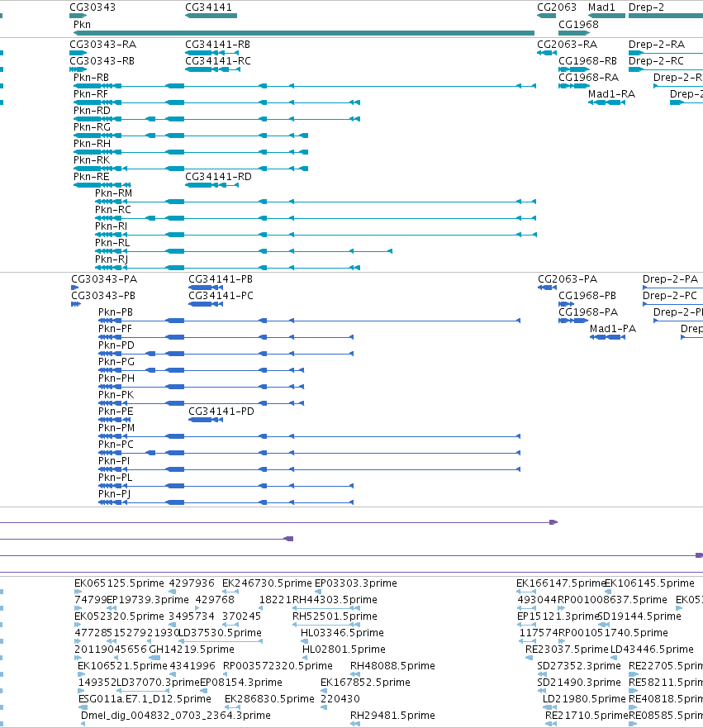The image size is (703, 728).
Task: Click EST label HL03346.5prime
Action: click(342, 633)
